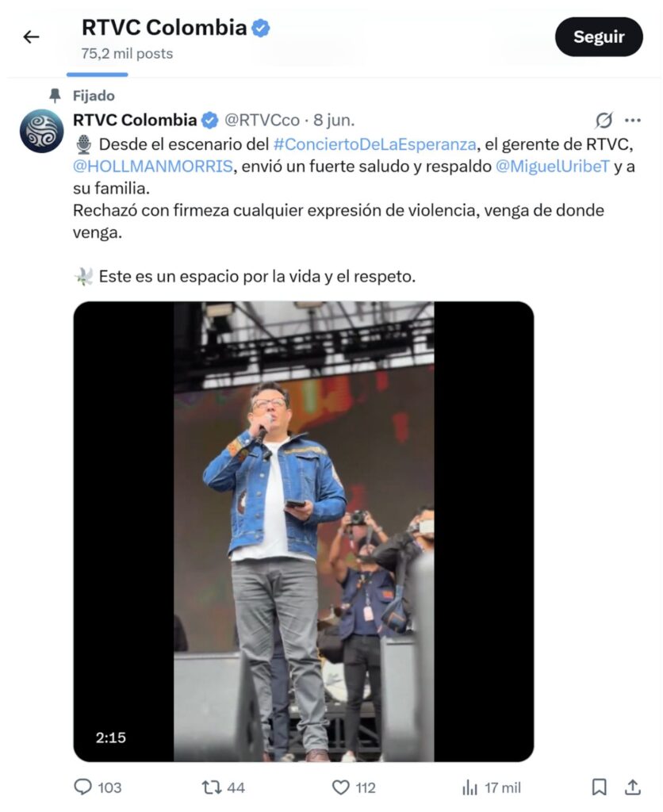Click the reply comment icon
Viewport: 663px width, 812px height.
coord(83,787)
